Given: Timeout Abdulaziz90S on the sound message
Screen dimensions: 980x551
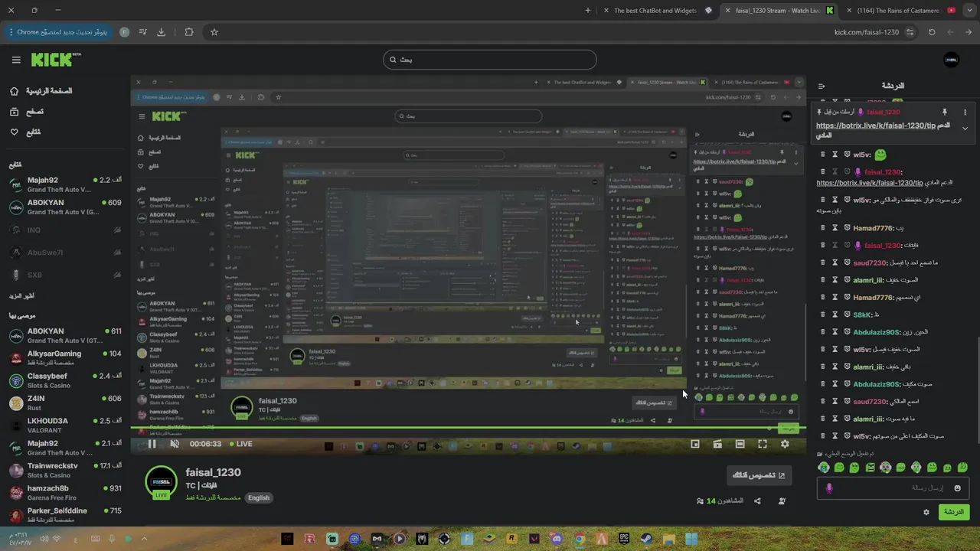Looking at the screenshot, I should (x=835, y=384).
